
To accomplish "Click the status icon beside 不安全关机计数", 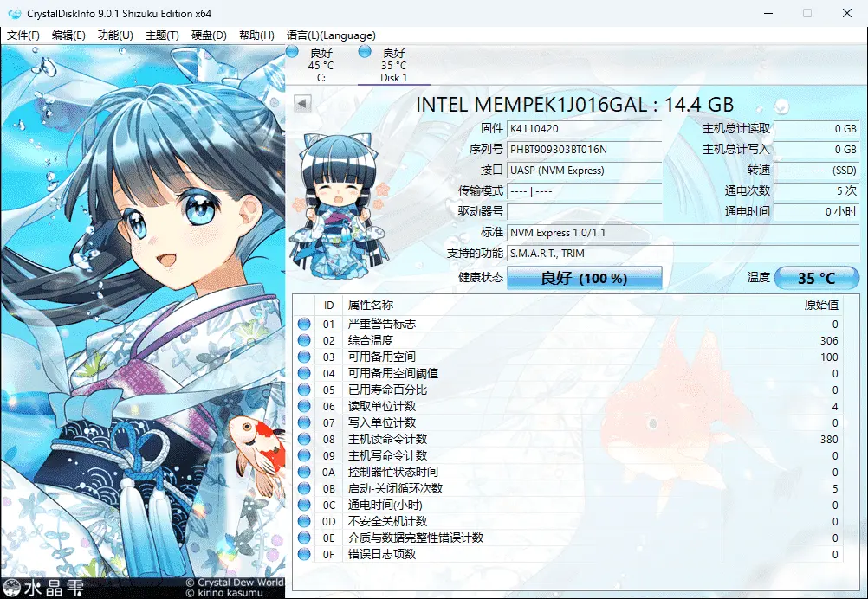I will [304, 521].
